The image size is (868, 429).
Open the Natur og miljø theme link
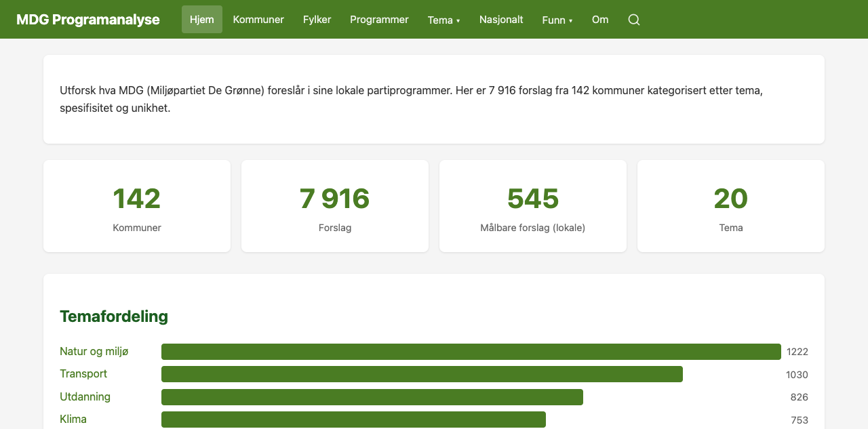pyautogui.click(x=94, y=351)
